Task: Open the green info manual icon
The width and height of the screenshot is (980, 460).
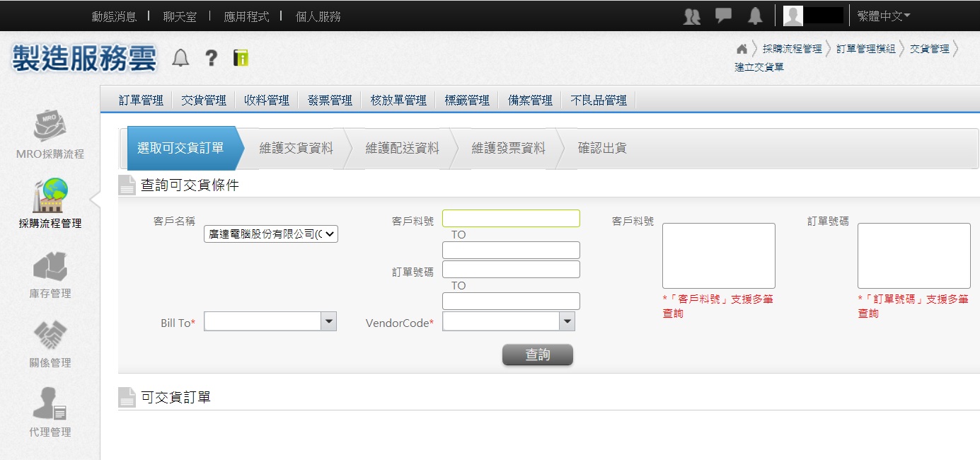Action: coord(241,58)
